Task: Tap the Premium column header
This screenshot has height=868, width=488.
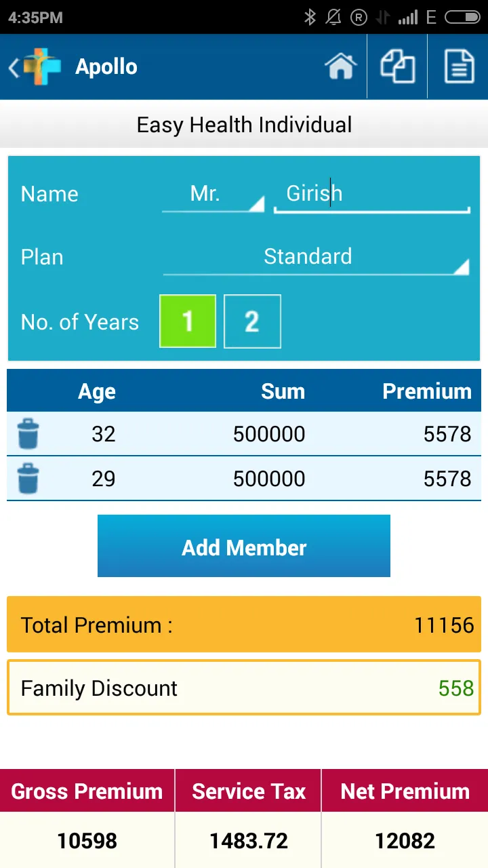Action: tap(426, 391)
